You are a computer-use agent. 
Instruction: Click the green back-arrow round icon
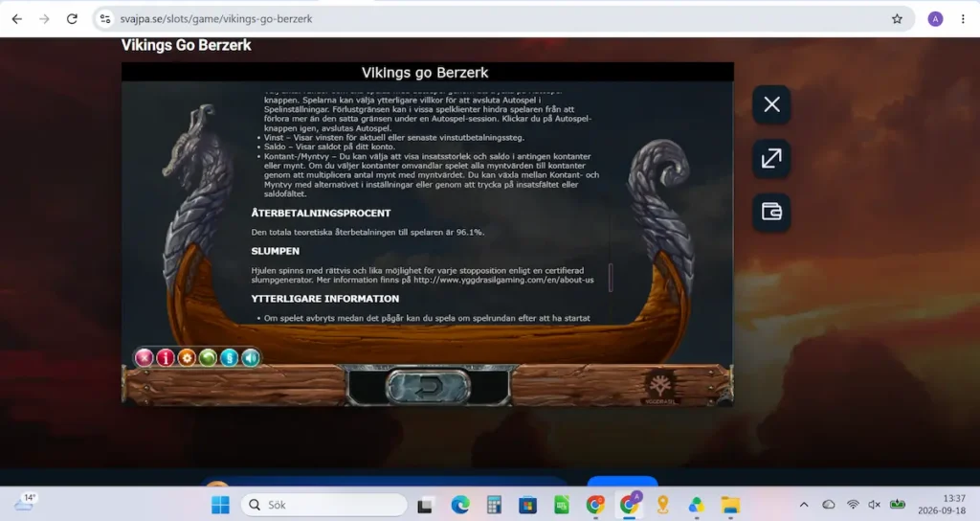point(208,358)
